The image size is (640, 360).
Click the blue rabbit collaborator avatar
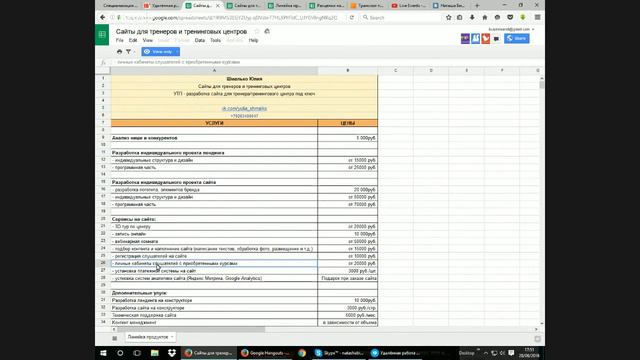coord(476,38)
